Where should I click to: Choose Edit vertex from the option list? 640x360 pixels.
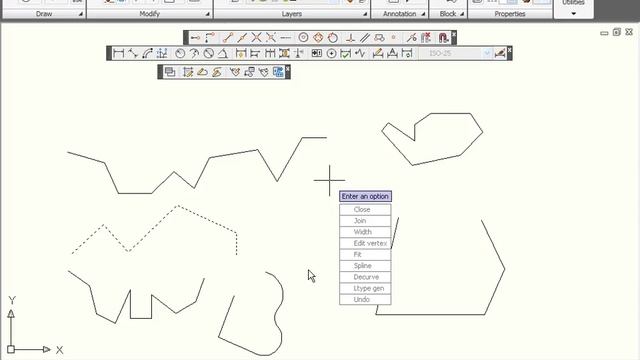365,243
